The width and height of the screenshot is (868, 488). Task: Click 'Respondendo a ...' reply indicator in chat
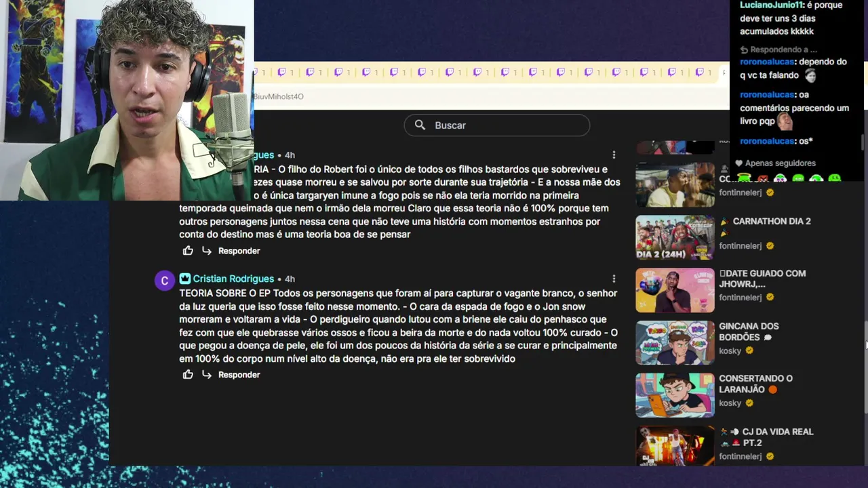(x=778, y=49)
